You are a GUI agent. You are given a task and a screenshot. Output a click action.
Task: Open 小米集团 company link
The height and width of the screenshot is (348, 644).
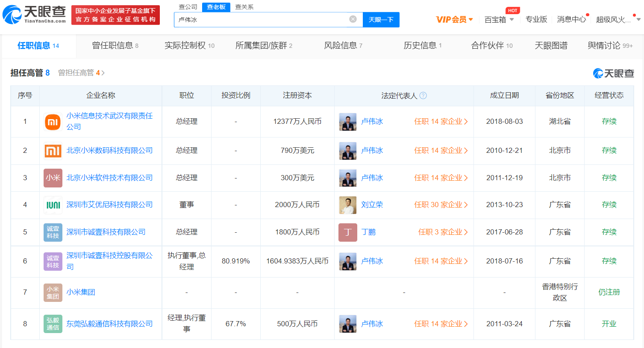tap(81, 292)
